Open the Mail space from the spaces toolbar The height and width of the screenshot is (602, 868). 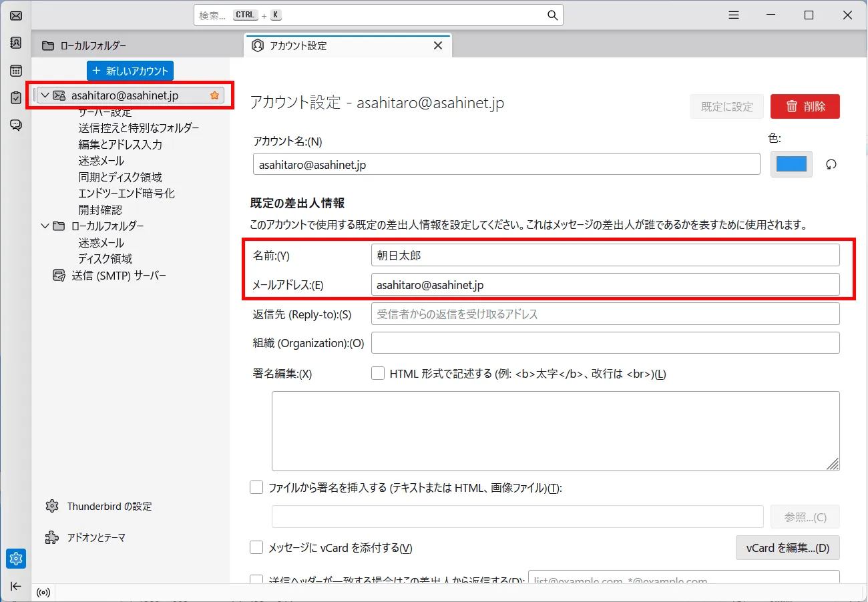pos(15,15)
